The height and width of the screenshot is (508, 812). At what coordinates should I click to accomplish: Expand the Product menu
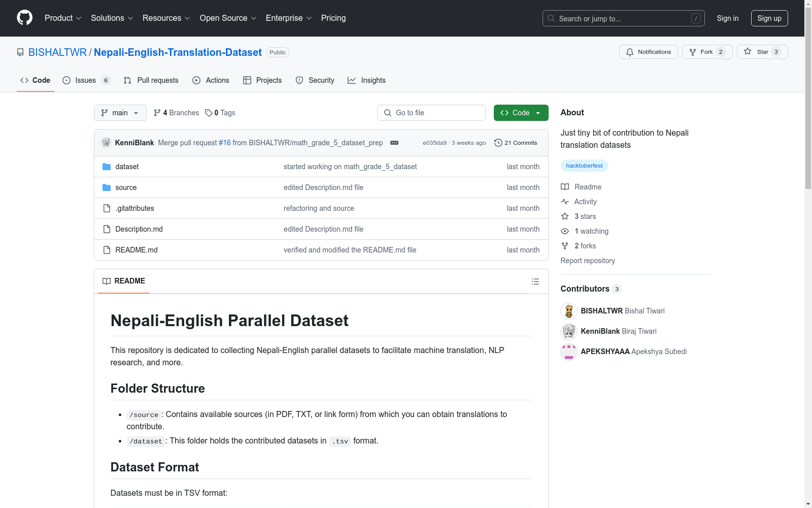tap(63, 18)
